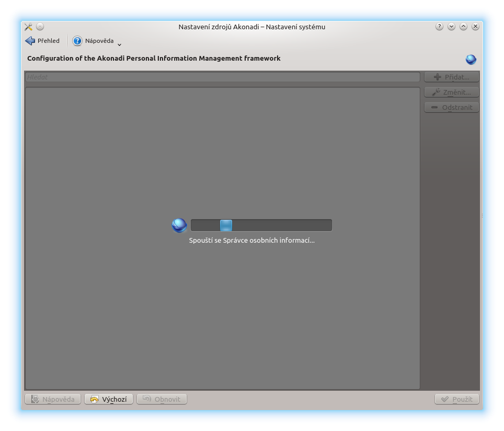
Task: Click the Akonadi globe icon in header
Action: click(471, 60)
